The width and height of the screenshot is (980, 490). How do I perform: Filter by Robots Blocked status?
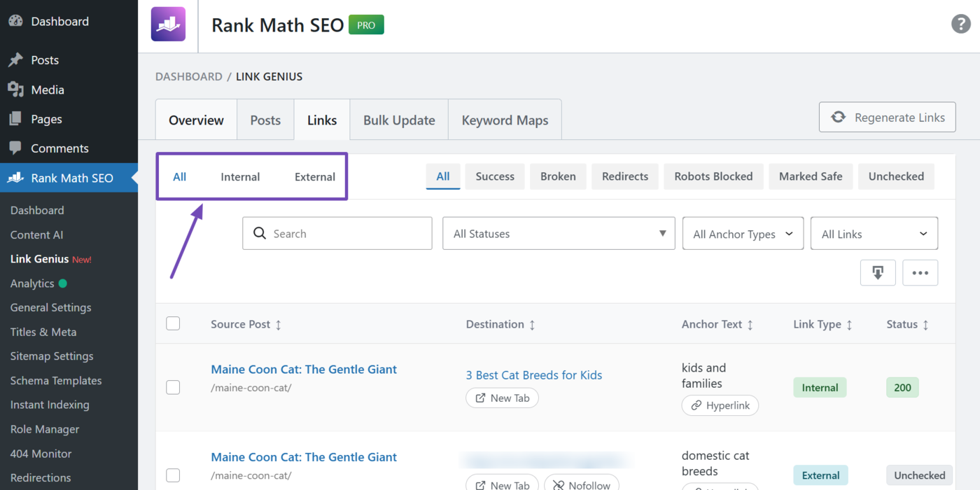[x=713, y=176]
